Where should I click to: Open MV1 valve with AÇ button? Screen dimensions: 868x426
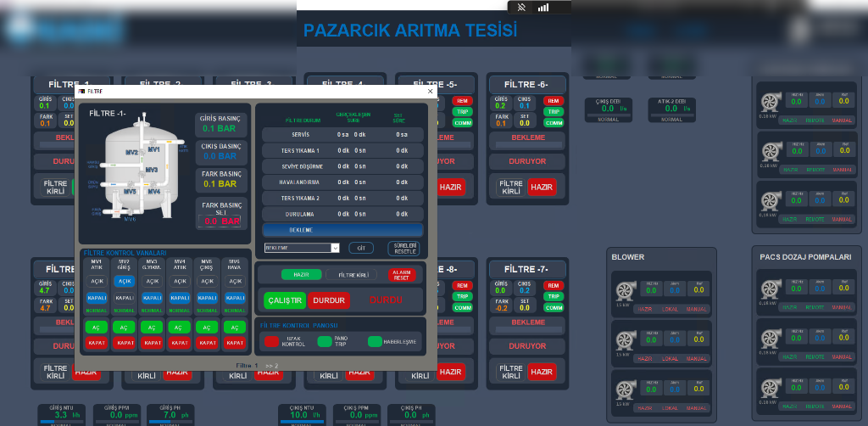[97, 328]
